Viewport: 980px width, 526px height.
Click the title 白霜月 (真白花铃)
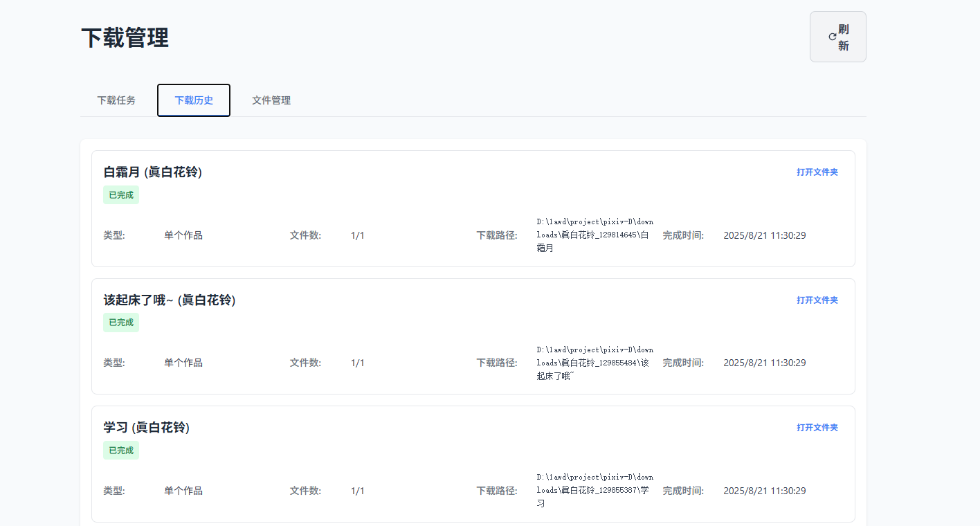(153, 172)
